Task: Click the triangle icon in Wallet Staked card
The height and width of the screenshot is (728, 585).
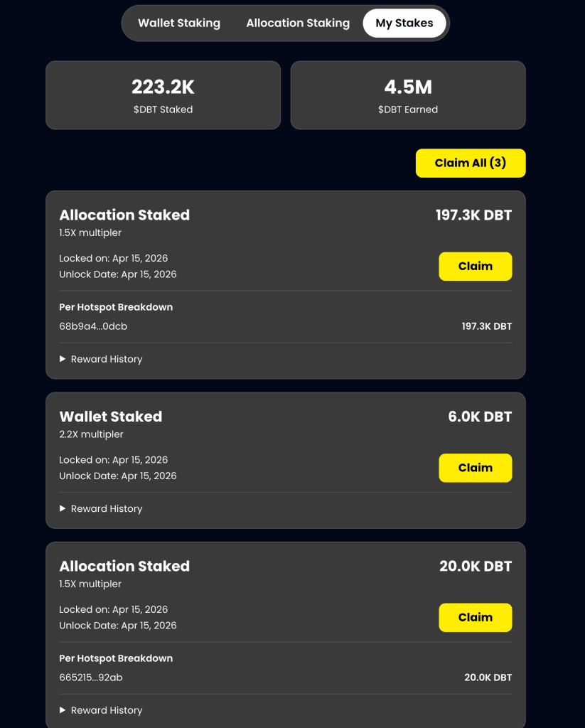Action: coord(63,508)
